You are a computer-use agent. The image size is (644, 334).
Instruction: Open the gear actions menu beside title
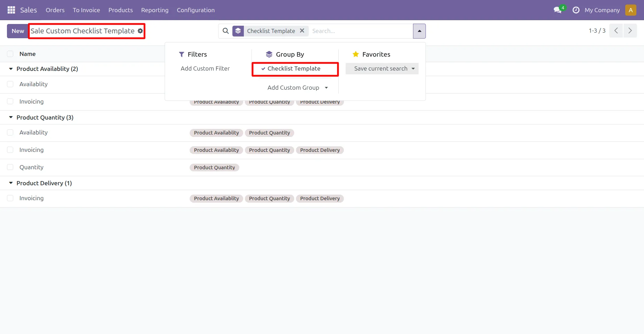140,31
